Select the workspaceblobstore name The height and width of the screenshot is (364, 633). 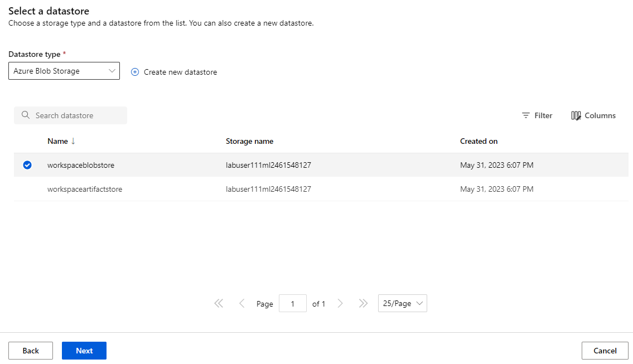point(81,165)
